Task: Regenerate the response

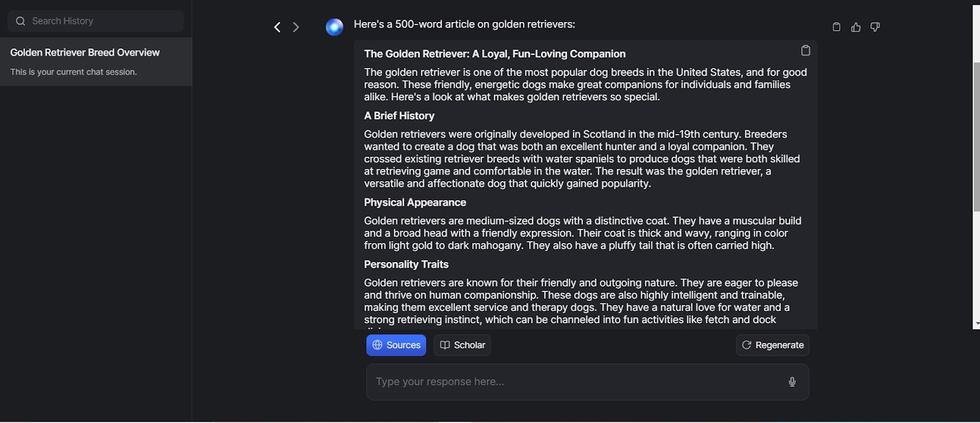Action: 772,345
